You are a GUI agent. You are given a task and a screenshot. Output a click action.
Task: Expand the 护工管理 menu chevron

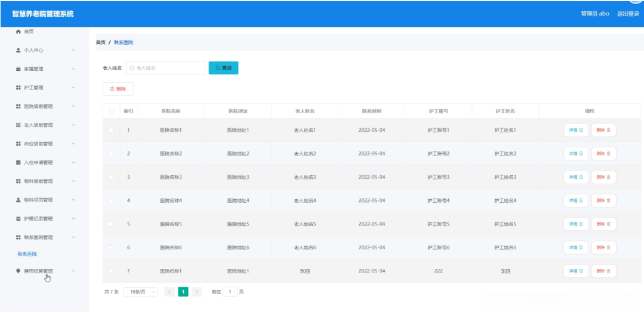pos(73,88)
